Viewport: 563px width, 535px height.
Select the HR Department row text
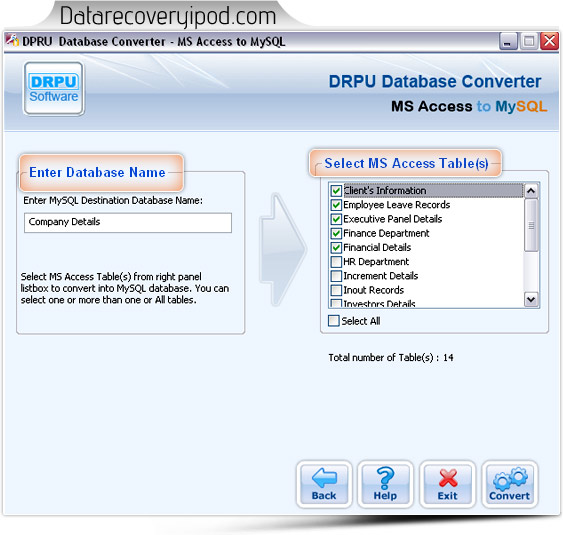[376, 261]
